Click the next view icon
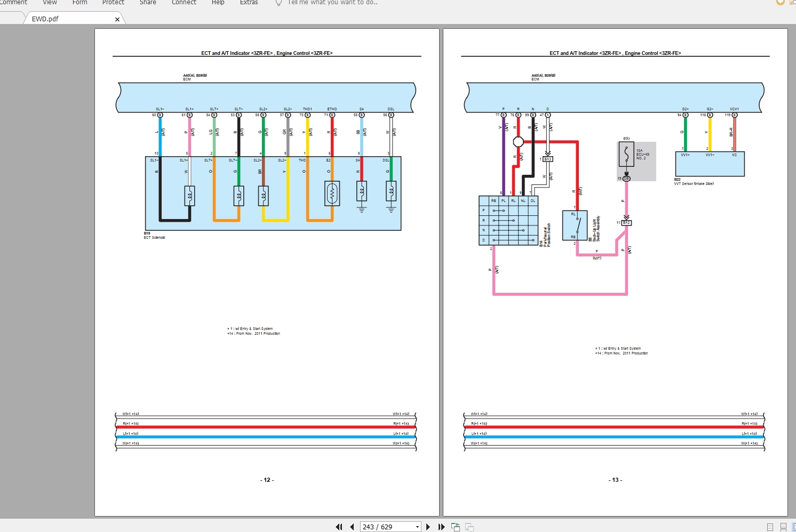Image resolution: width=796 pixels, height=532 pixels. pos(469,527)
